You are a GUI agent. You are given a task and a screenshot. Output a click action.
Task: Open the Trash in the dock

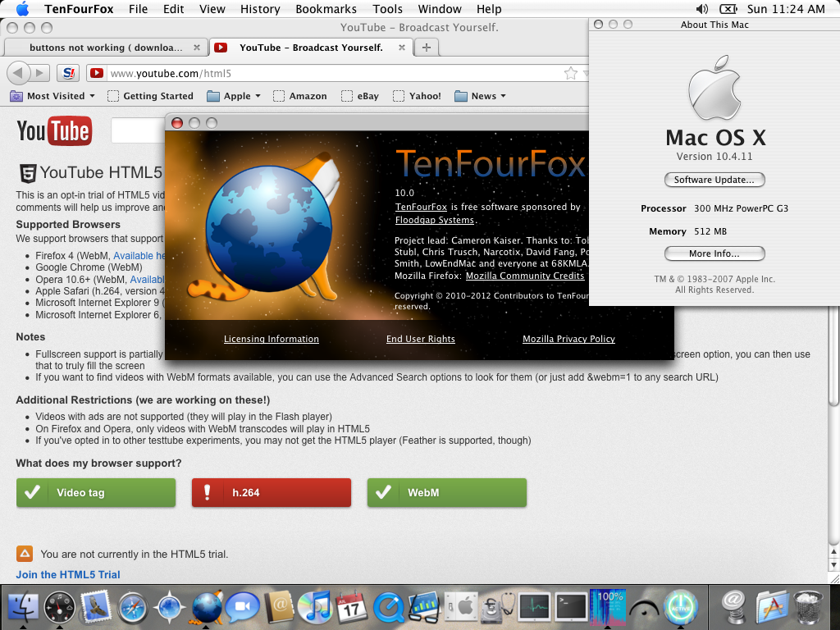pos(808,607)
